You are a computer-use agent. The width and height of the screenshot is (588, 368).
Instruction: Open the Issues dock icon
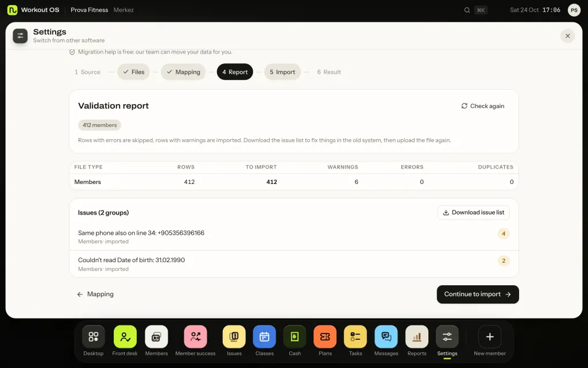click(234, 336)
